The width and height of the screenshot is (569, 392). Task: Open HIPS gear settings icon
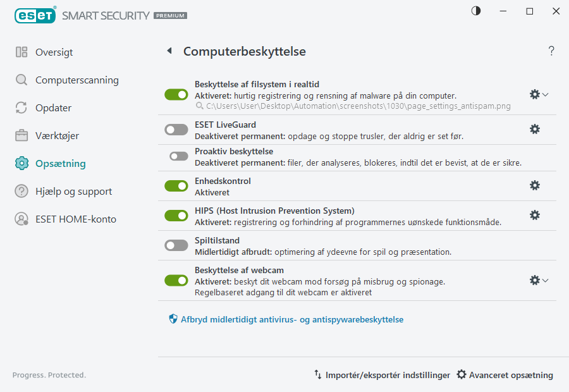[535, 215]
